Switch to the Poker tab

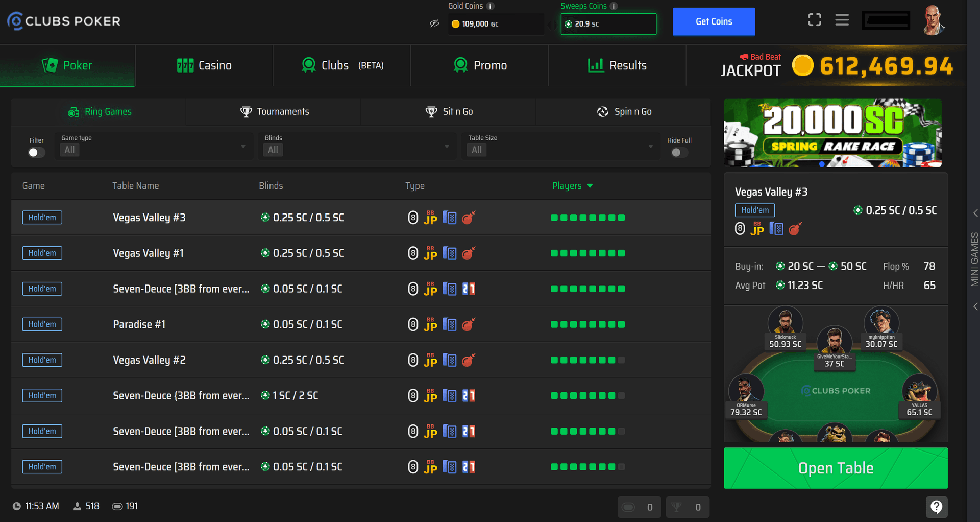pyautogui.click(x=67, y=65)
